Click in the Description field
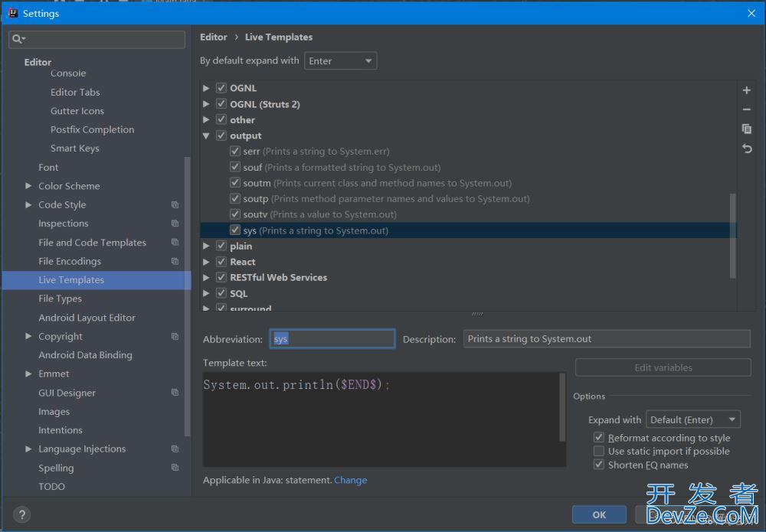Viewport: 766px width, 532px height. (x=607, y=339)
